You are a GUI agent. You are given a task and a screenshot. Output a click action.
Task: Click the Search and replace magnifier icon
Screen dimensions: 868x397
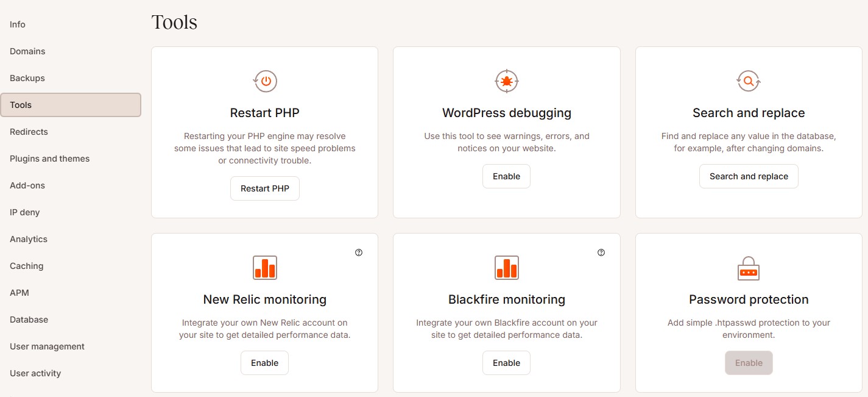click(749, 80)
